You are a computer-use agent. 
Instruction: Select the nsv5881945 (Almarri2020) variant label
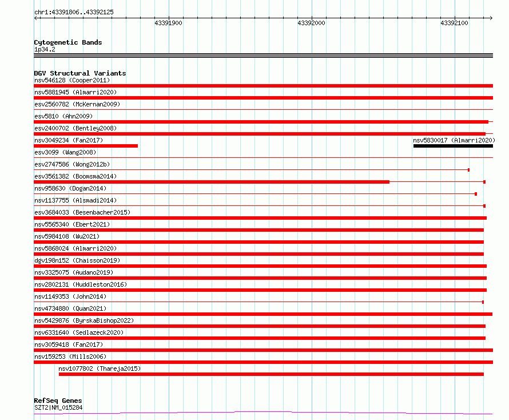click(75, 92)
